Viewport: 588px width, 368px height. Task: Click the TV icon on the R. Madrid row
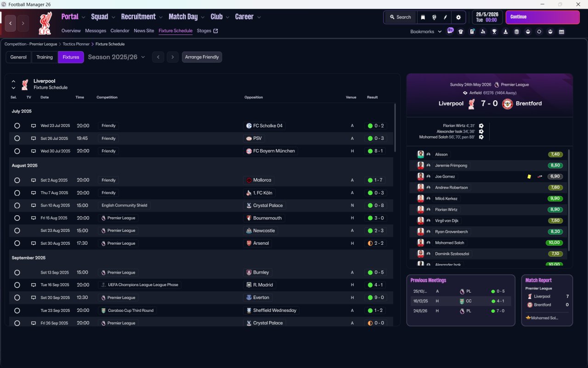tap(33, 285)
